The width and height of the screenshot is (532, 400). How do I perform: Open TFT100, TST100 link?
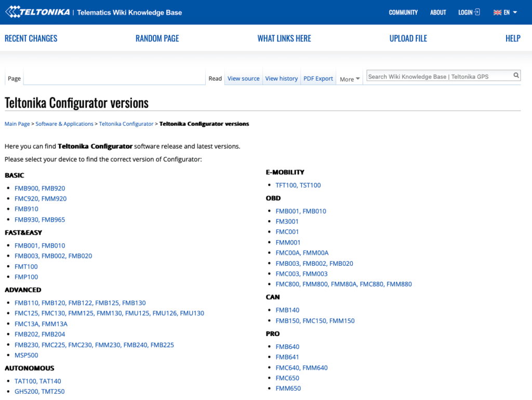298,185
